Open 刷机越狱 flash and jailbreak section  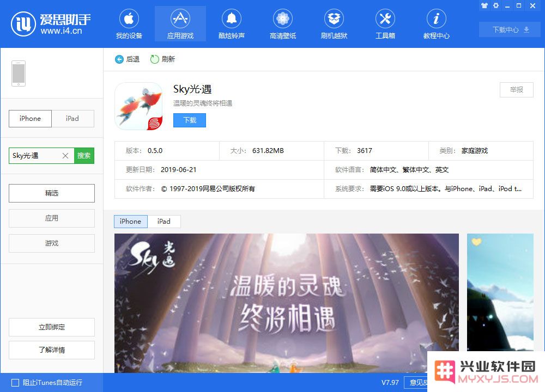(334, 24)
